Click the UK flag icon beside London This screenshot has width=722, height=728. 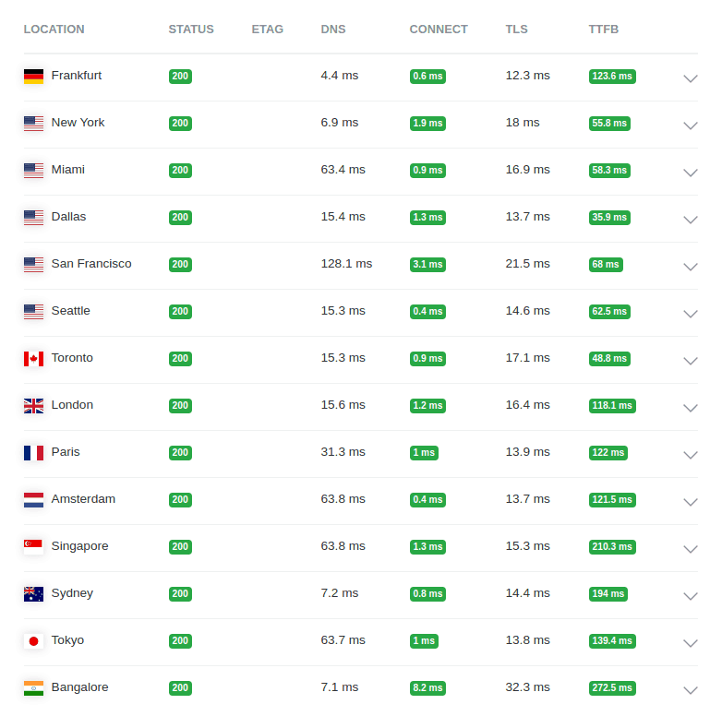(33, 406)
